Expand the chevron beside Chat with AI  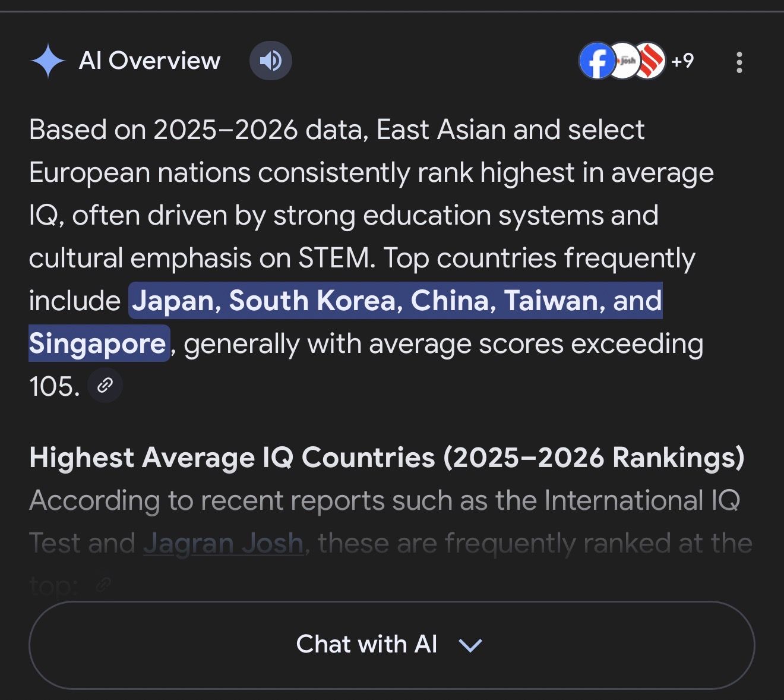point(470,645)
